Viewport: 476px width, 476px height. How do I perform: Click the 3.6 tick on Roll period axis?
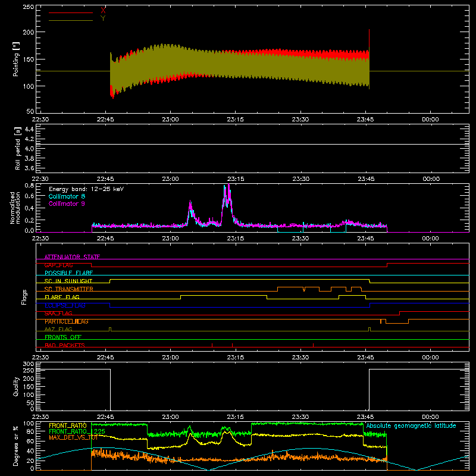click(29, 168)
